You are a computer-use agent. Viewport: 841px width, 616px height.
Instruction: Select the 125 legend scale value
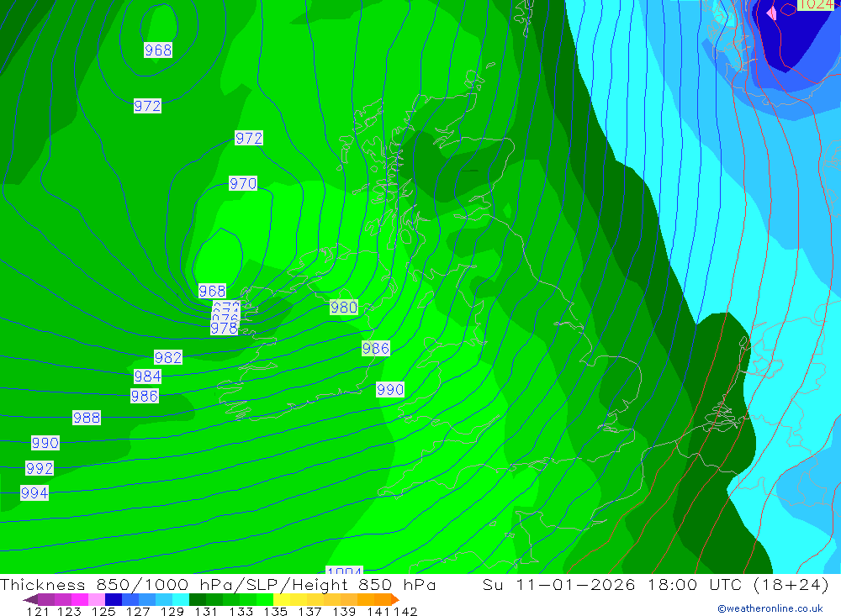click(x=103, y=611)
